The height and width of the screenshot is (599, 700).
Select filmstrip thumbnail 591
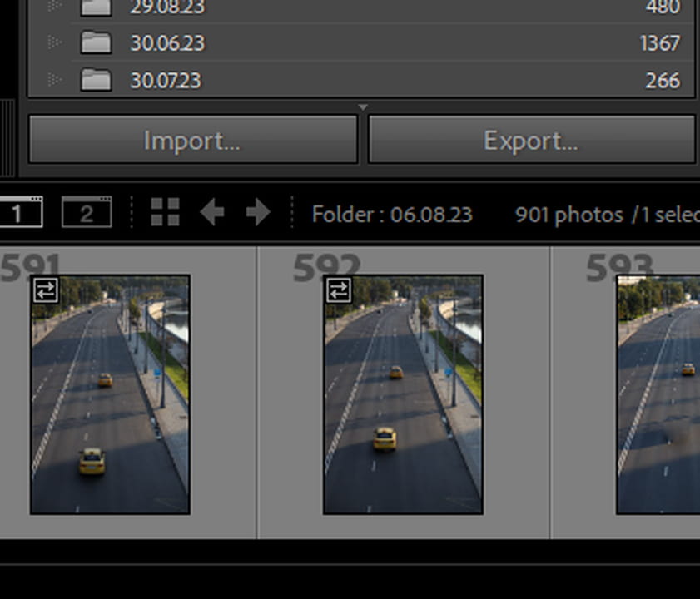point(110,394)
